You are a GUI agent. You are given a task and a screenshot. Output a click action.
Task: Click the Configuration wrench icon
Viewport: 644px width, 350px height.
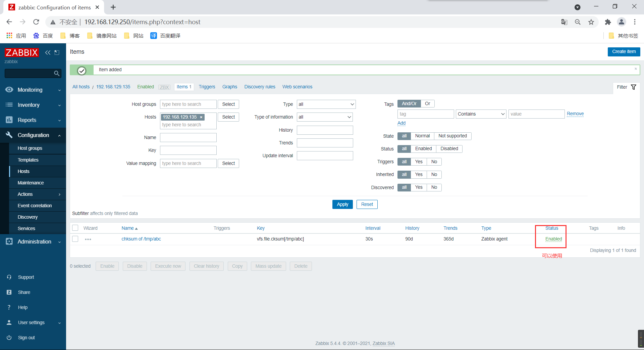(9, 135)
